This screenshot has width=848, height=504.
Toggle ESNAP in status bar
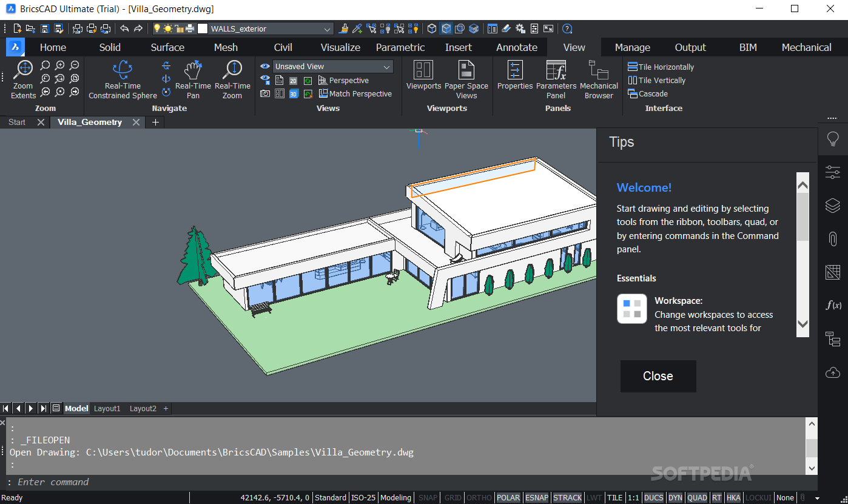[x=537, y=497]
